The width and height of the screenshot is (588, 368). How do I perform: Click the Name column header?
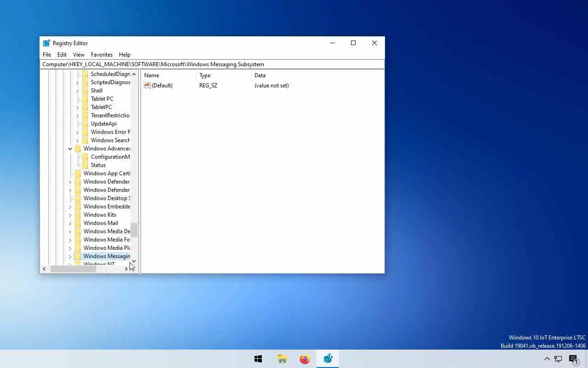point(169,75)
